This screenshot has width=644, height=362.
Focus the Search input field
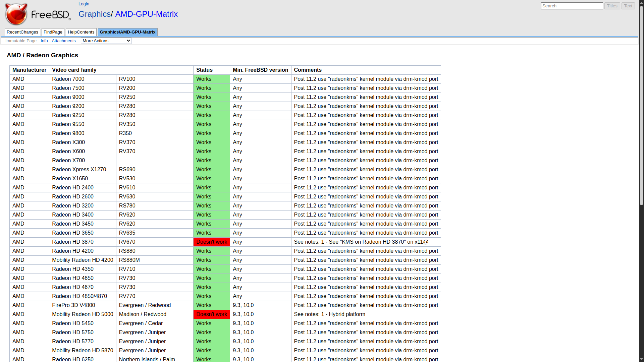(572, 6)
